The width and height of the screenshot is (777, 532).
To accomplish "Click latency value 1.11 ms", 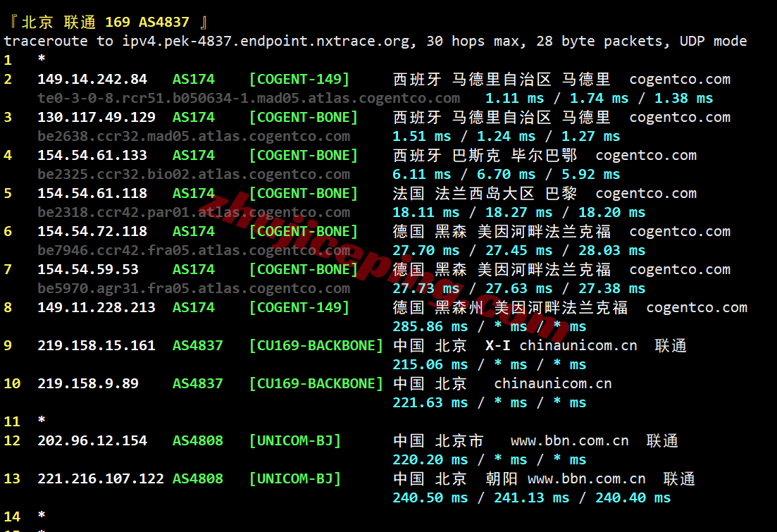I will point(515,98).
